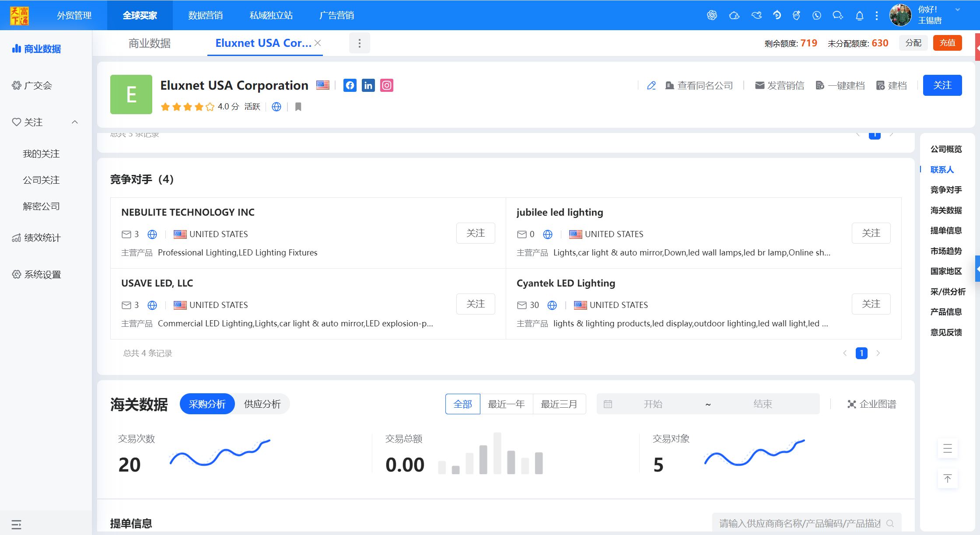The image size is (980, 535).
Task: Click the 天富下海 logo
Action: pos(19,15)
